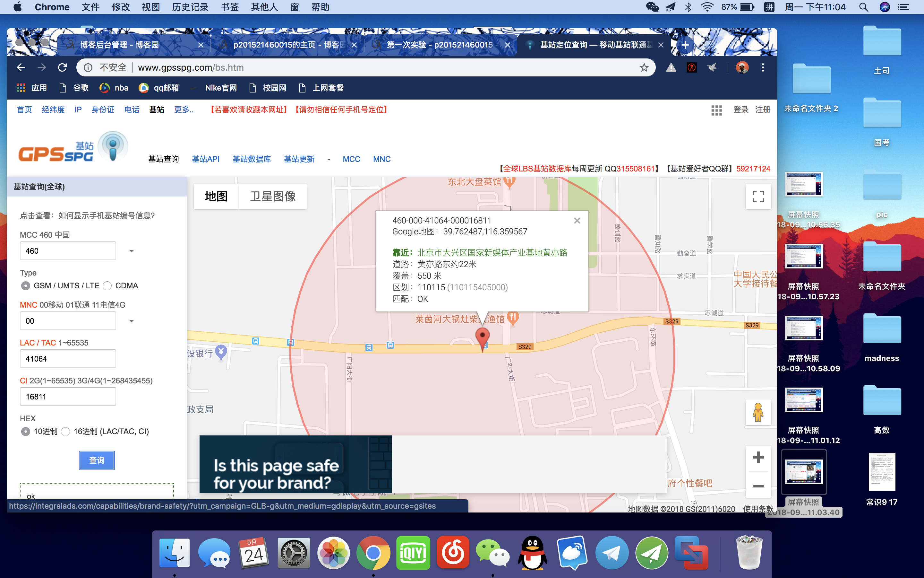
Task: Switch to 卫星图像 satellite view
Action: [273, 197]
